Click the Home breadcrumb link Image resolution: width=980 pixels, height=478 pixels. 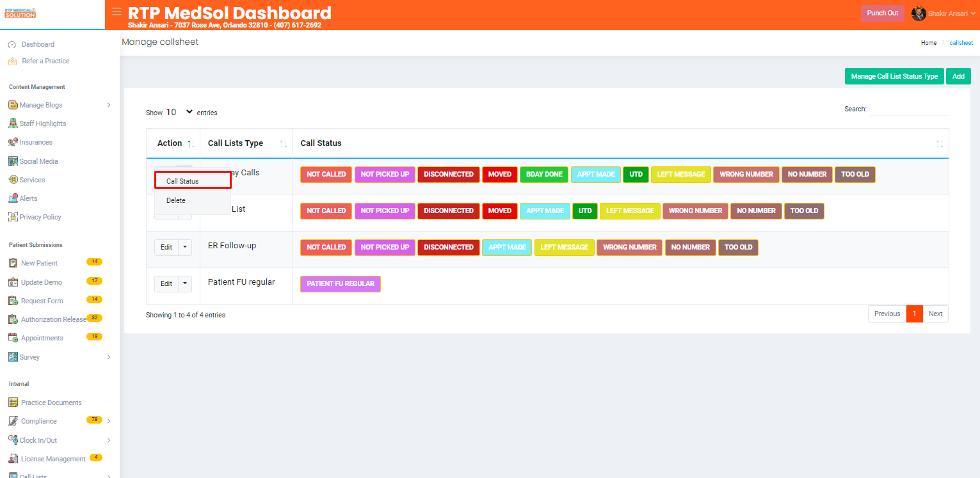929,43
